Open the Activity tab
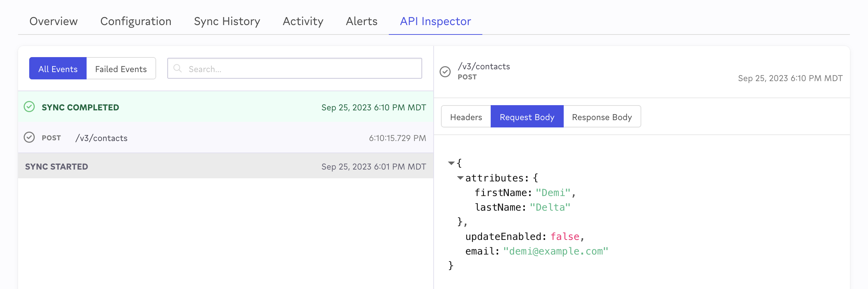 click(x=303, y=22)
